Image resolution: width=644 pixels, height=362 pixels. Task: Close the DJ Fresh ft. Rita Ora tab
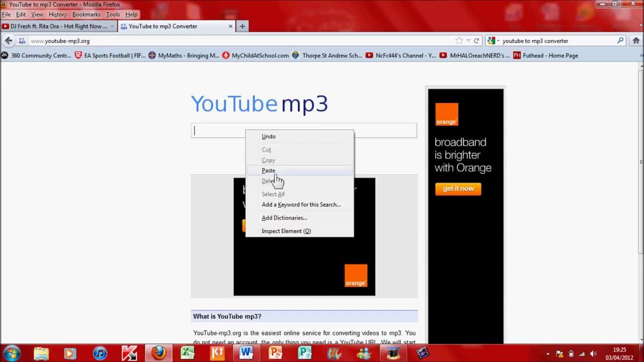112,26
